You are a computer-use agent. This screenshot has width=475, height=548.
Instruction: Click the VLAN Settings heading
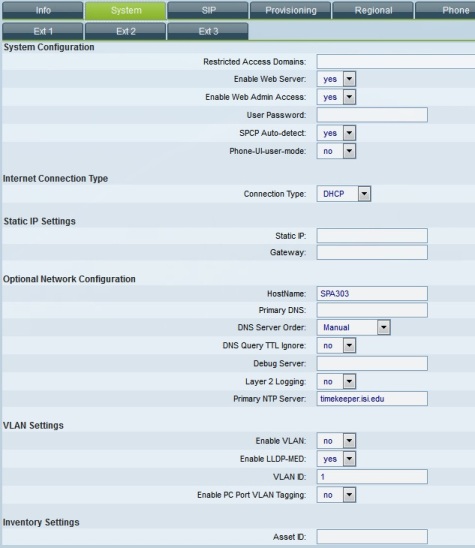[33, 425]
